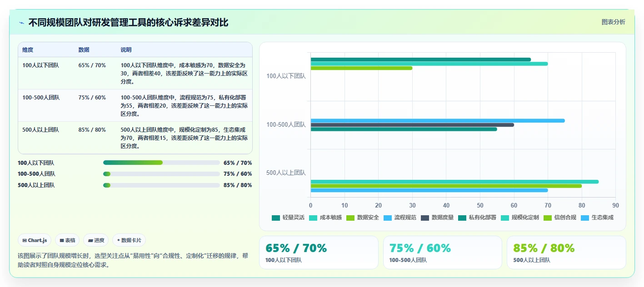The height and width of the screenshot is (287, 644).
Task: Click the description mentioning 规模化定制为85
Action: (184, 138)
